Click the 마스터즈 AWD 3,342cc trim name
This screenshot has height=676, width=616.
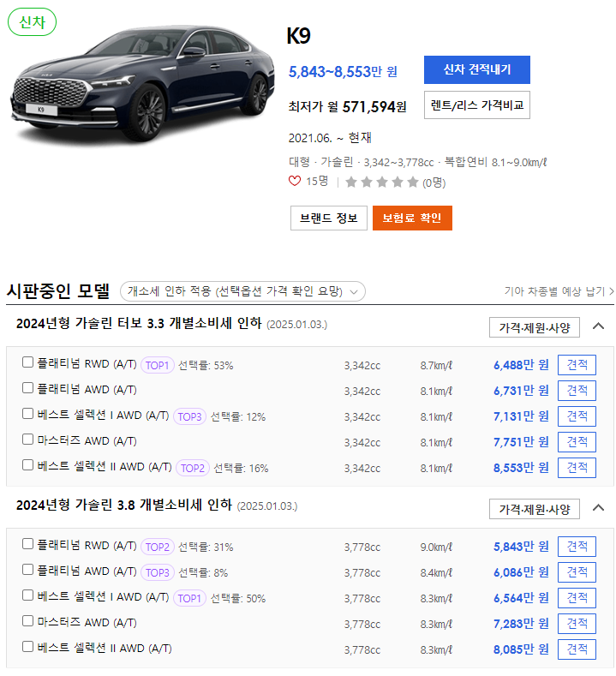(87, 441)
